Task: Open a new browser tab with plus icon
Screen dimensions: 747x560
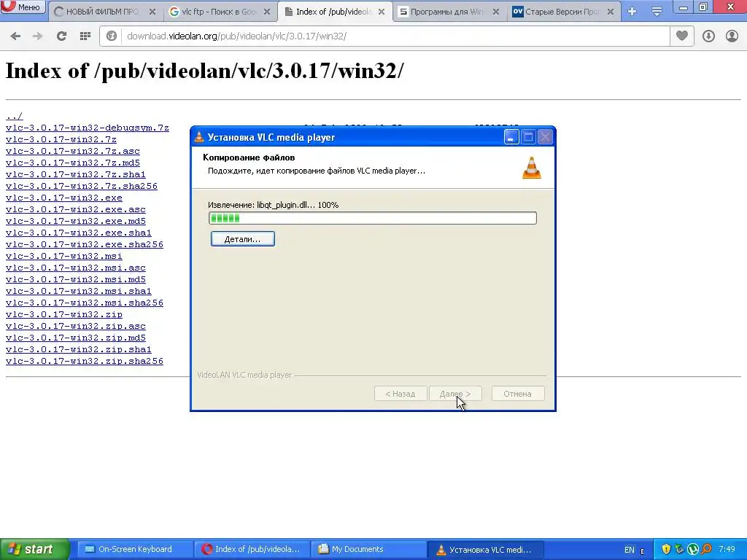Action: pos(632,12)
